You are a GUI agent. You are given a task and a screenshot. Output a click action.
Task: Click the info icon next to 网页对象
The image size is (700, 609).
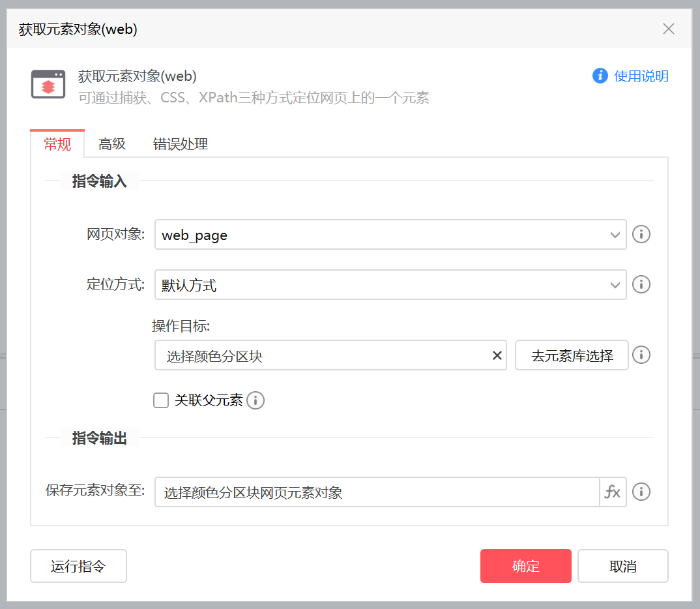pos(641,234)
